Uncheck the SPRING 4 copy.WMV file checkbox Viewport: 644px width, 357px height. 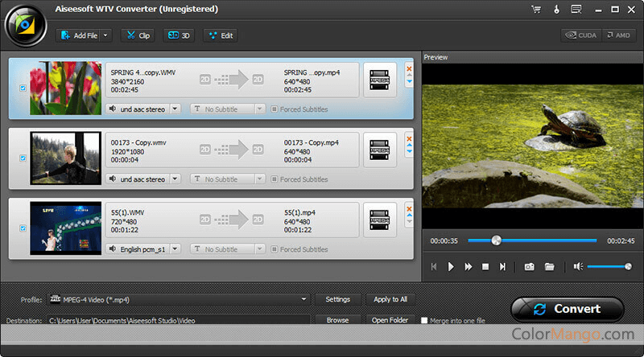pyautogui.click(x=23, y=88)
